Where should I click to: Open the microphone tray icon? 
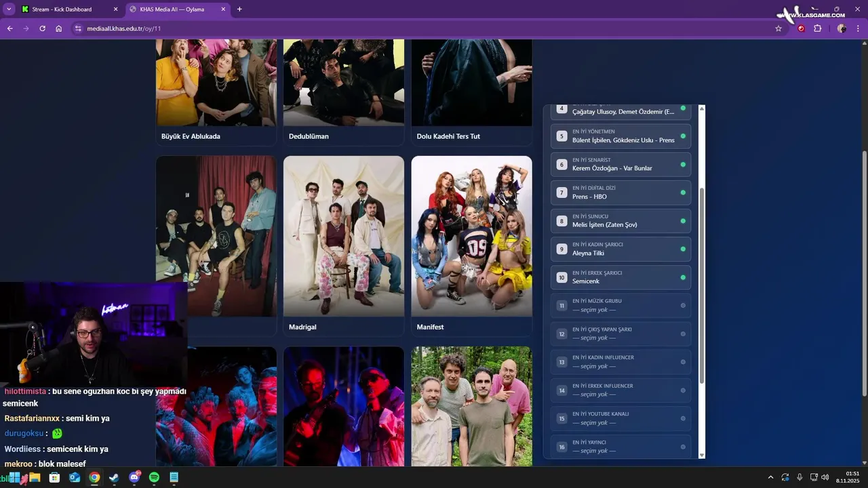tap(800, 478)
